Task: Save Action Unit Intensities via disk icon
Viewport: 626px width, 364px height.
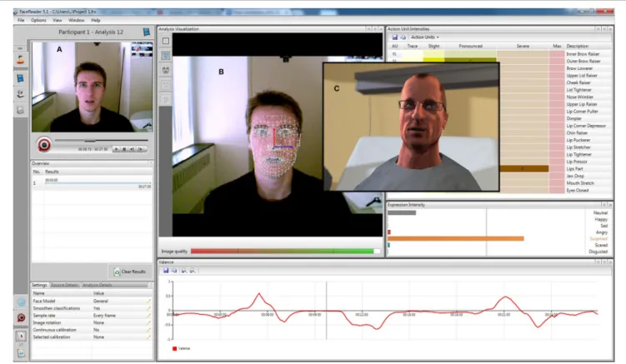Action: point(394,37)
